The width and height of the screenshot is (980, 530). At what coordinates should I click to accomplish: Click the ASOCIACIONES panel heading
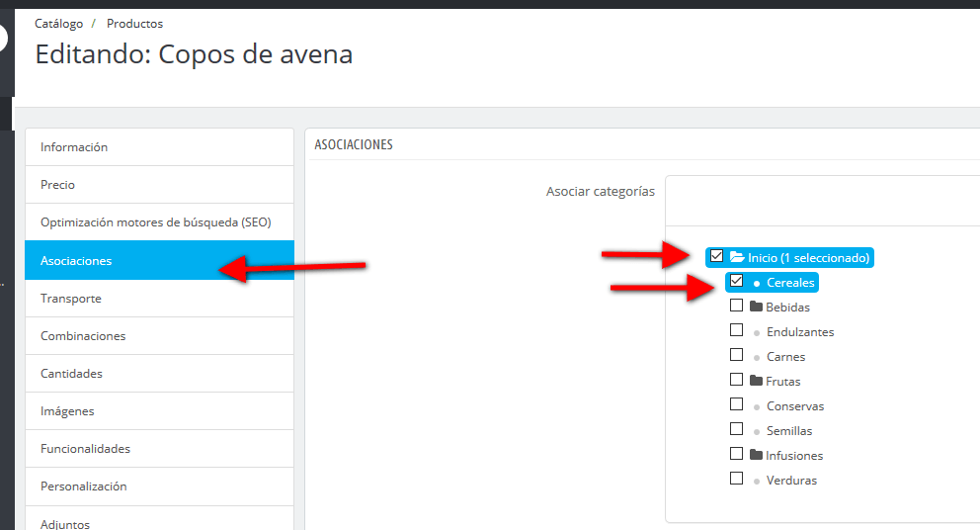(x=354, y=144)
